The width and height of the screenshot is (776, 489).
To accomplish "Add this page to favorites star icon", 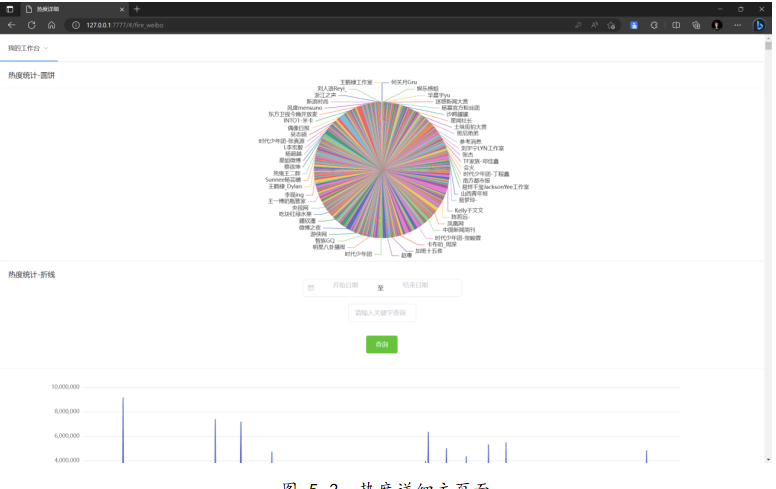I will (x=611, y=25).
